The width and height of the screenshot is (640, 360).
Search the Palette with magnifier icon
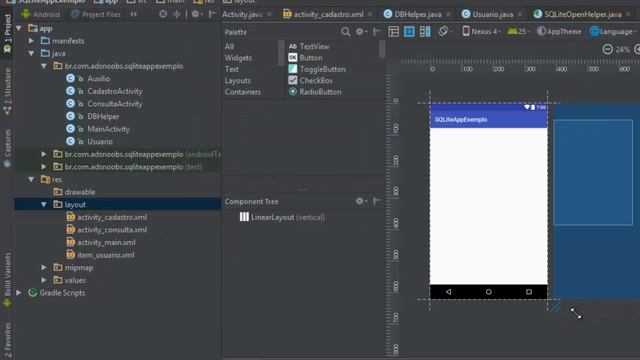tap(345, 32)
